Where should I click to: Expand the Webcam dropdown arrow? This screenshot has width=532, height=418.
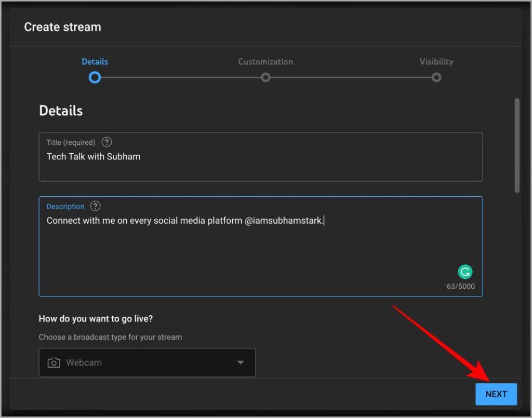241,362
